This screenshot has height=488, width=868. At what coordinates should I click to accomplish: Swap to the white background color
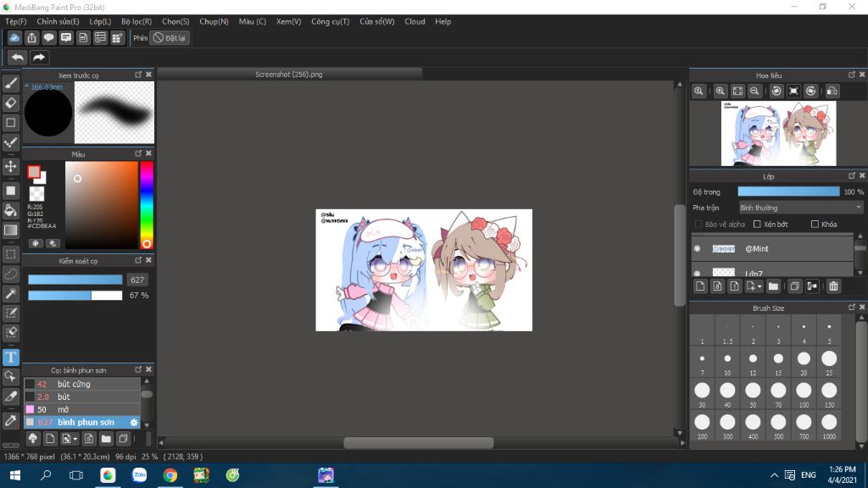[x=42, y=178]
